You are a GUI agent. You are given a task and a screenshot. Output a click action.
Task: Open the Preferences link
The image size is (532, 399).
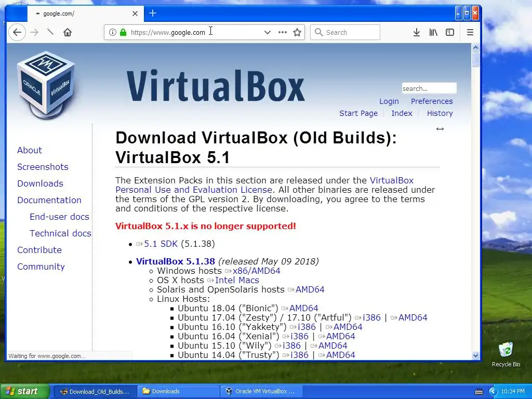tap(432, 101)
